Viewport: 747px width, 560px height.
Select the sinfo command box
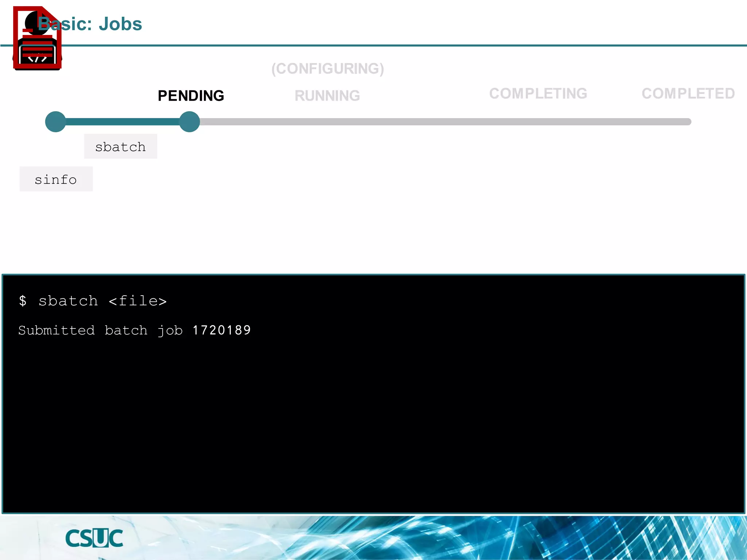[56, 179]
